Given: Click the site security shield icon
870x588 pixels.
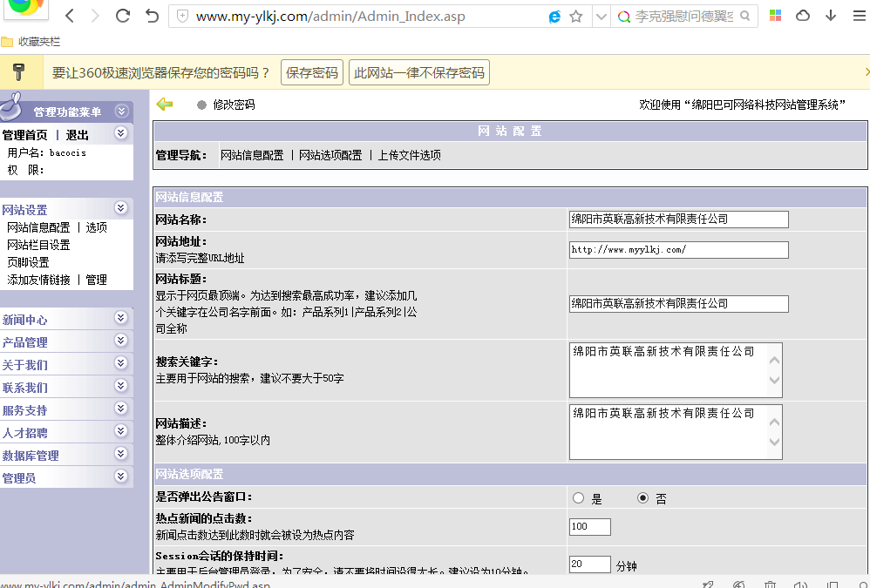Looking at the screenshot, I should coord(182,16).
